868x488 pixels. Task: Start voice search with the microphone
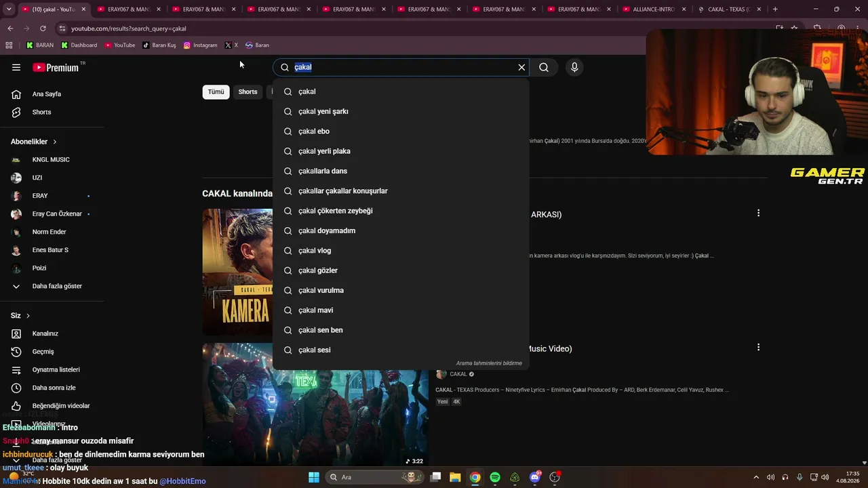(x=574, y=67)
